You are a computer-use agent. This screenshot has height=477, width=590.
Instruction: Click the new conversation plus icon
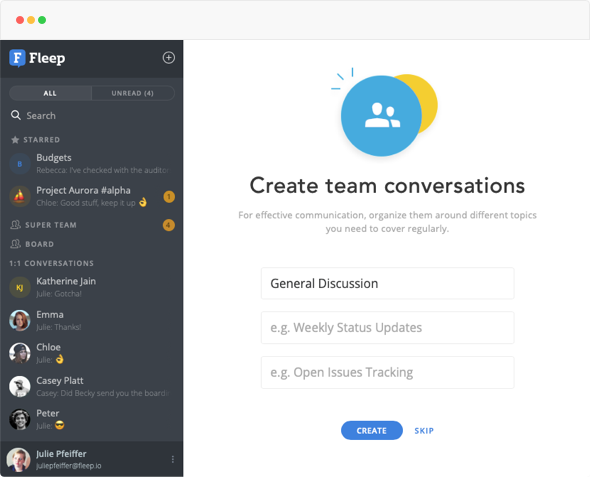168,58
